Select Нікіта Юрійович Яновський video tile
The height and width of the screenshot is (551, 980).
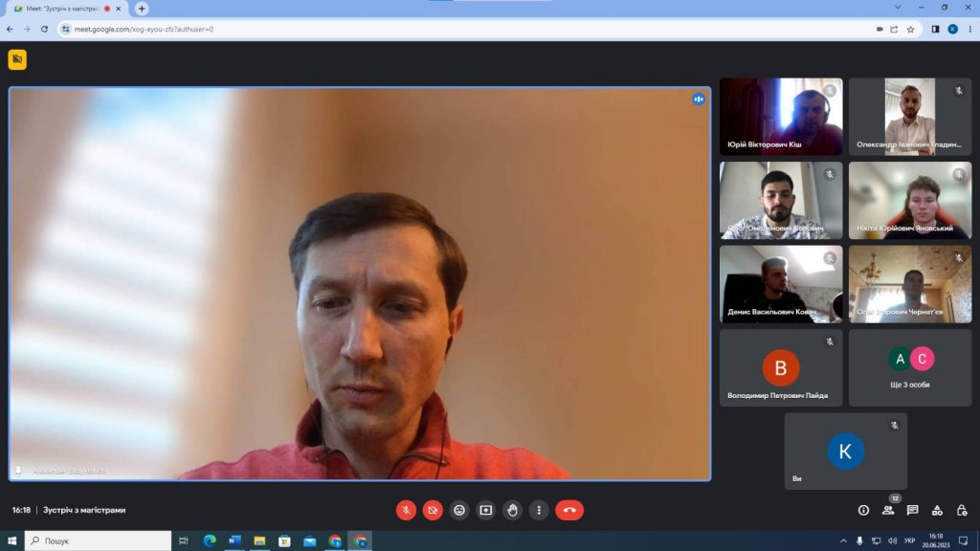point(910,200)
